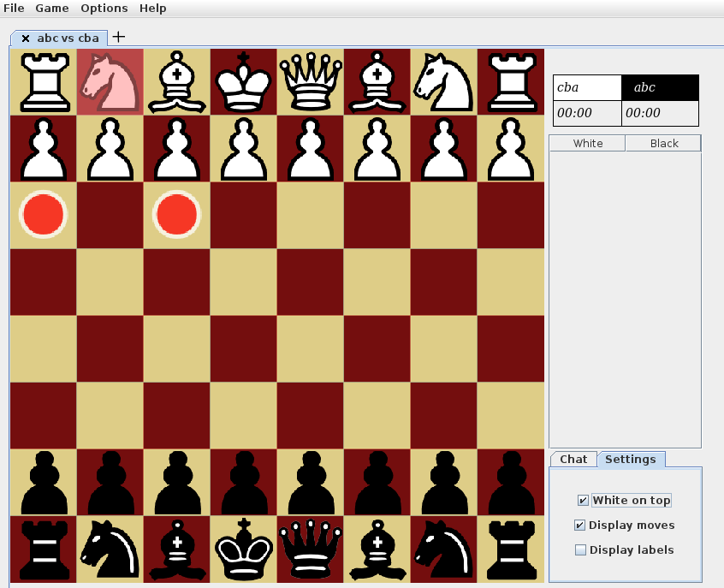Select the black queen piece
Screen dimensions: 724x588
pyautogui.click(x=310, y=549)
